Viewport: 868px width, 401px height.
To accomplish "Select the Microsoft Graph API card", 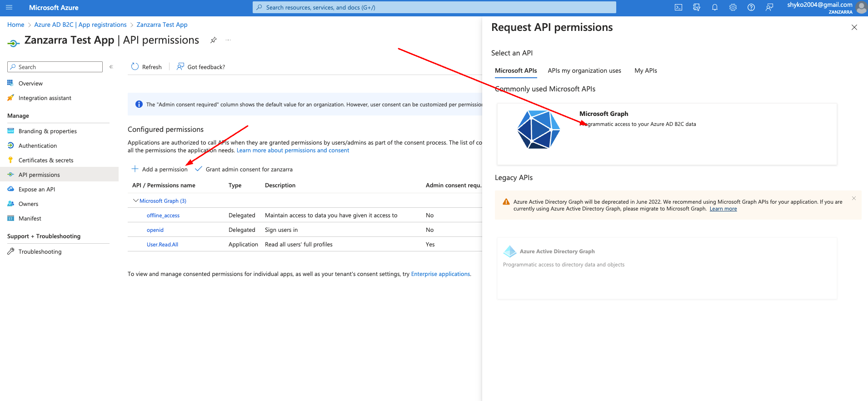I will (x=667, y=134).
